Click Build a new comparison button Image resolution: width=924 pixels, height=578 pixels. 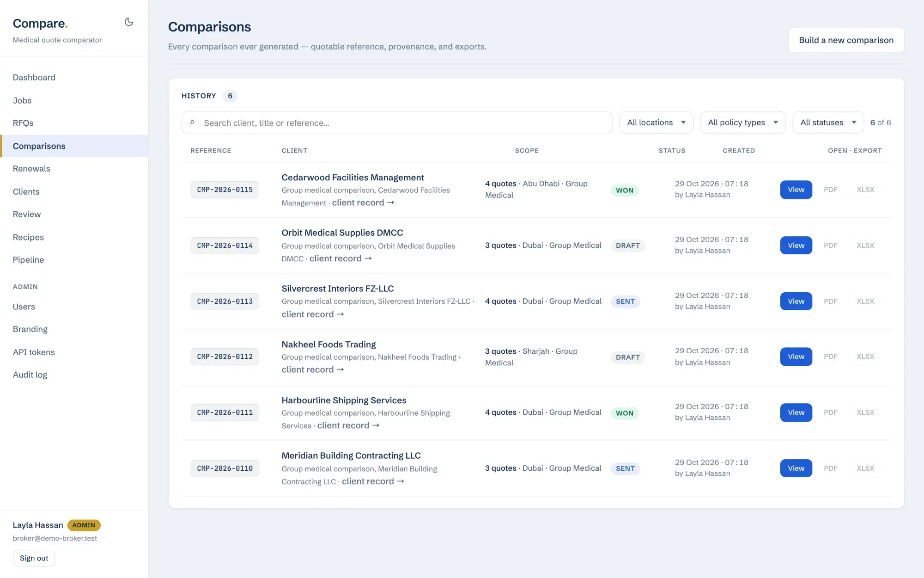click(846, 40)
